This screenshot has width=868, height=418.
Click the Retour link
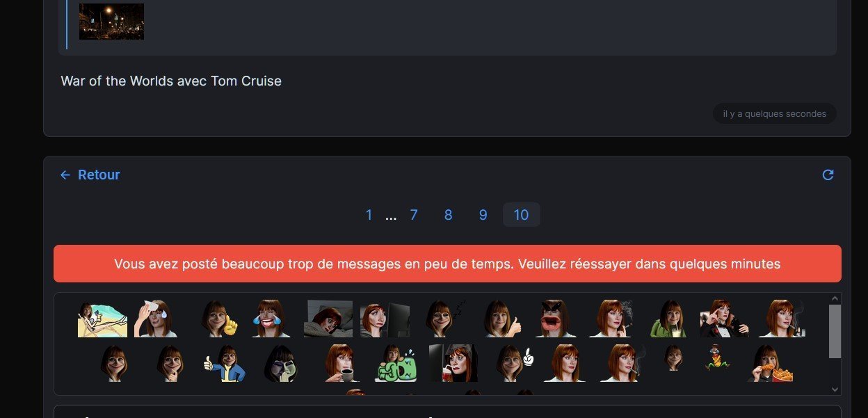[99, 175]
